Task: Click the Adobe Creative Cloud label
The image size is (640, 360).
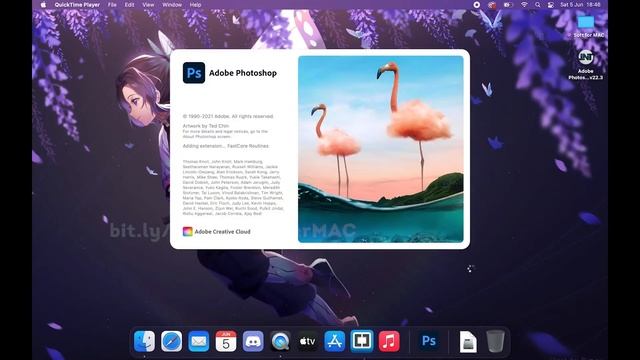Action: (x=222, y=231)
